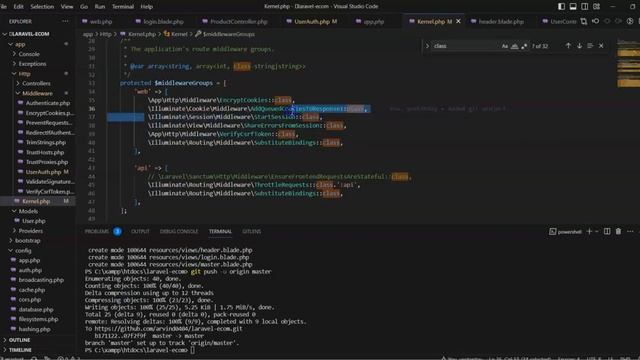This screenshot has height=360, width=640.
Task: Create a new terminal with plus icon
Action: coord(589,231)
